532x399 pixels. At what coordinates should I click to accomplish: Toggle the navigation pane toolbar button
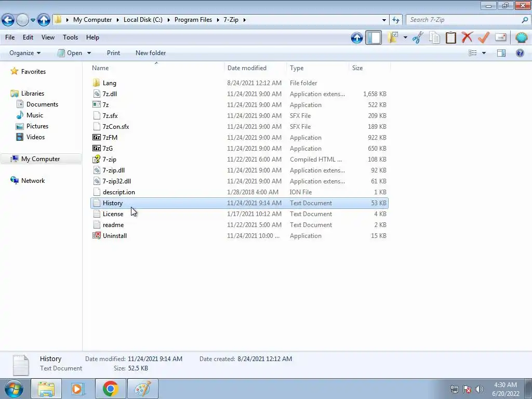click(x=374, y=37)
